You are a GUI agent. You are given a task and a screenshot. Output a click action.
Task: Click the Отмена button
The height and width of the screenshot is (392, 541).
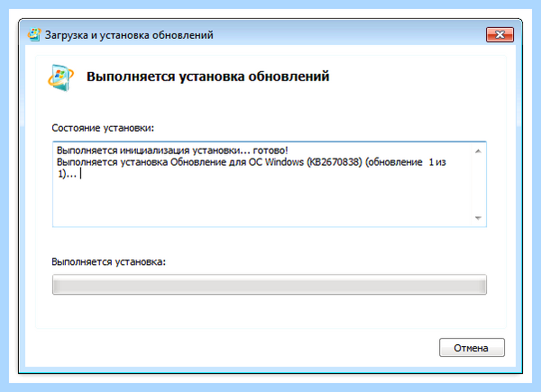coord(472,348)
